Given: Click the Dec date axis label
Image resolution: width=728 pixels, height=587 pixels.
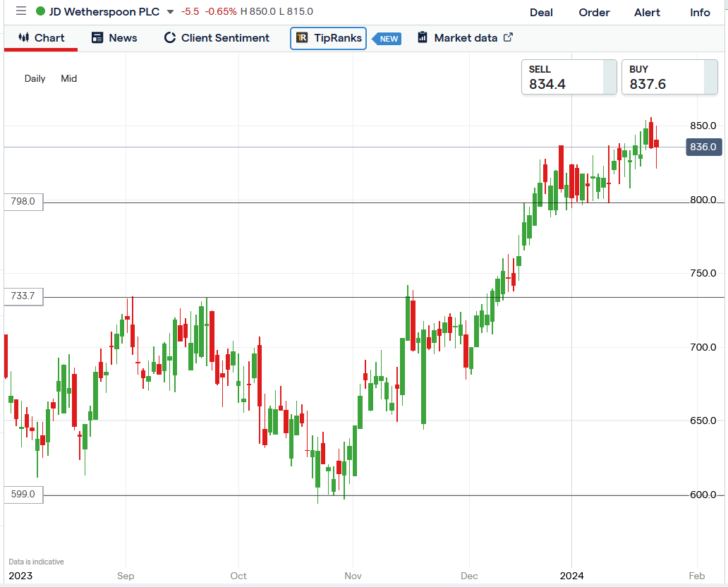Looking at the screenshot, I should click(469, 576).
